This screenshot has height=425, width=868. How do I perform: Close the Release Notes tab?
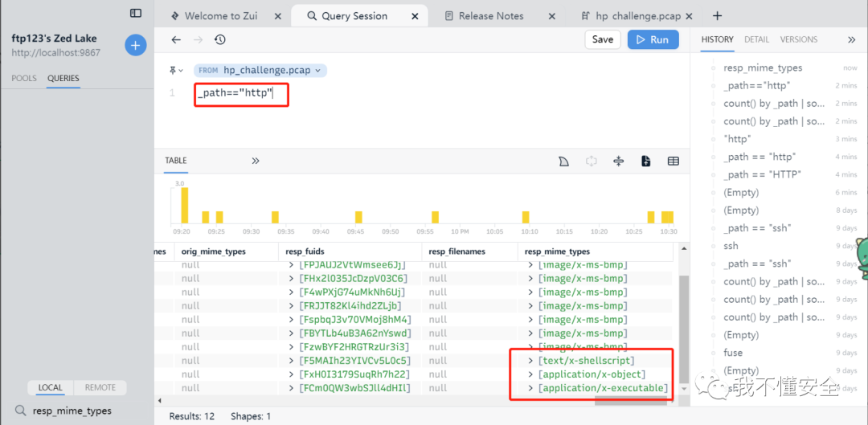click(552, 16)
